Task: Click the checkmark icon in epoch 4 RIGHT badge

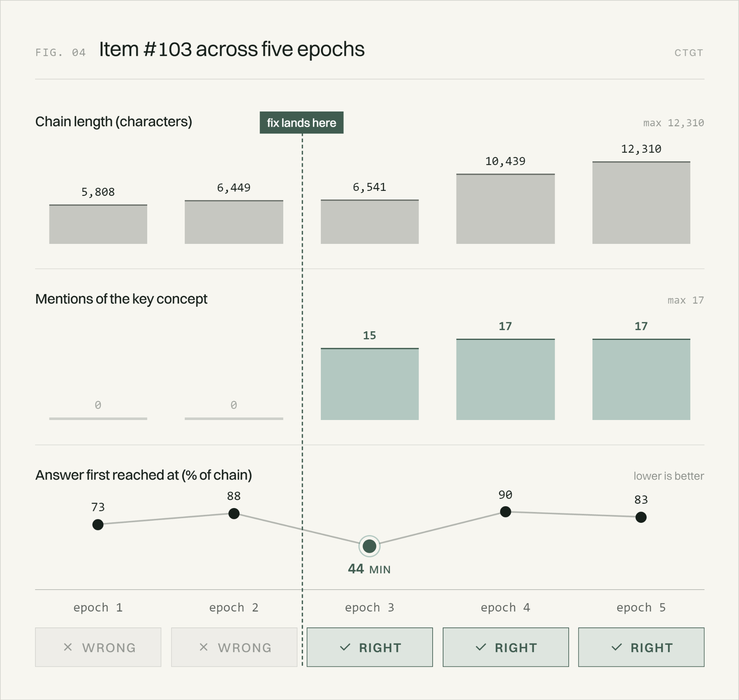Action: [481, 647]
